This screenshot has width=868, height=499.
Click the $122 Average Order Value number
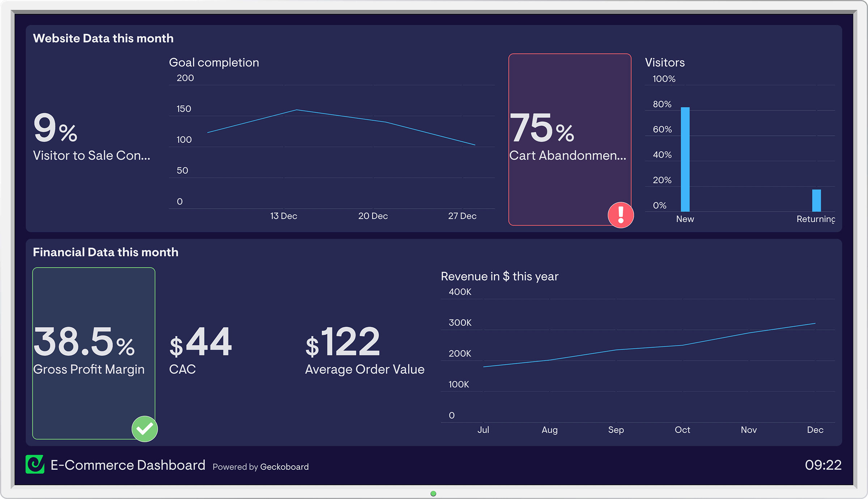[x=342, y=341]
